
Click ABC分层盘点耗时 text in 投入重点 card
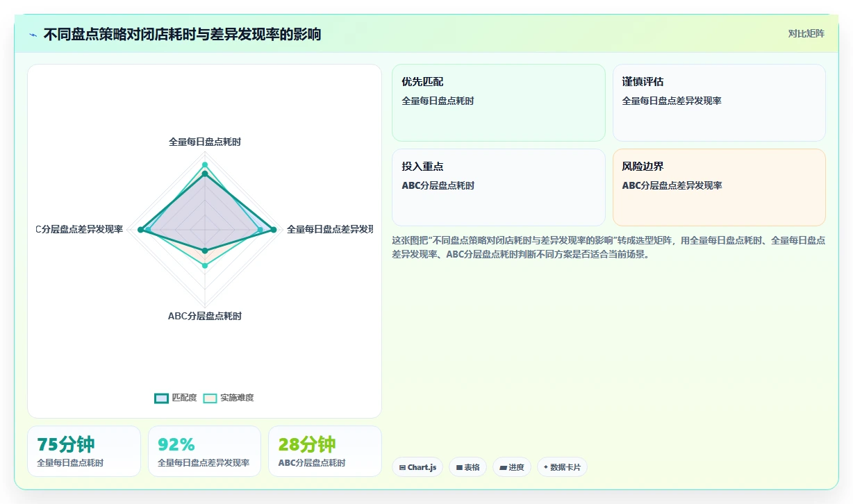(x=438, y=185)
